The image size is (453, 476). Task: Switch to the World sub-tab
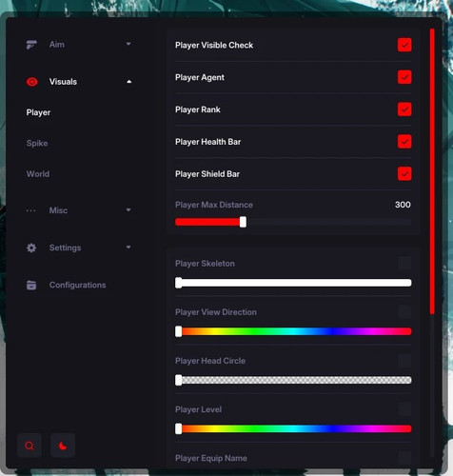click(38, 174)
